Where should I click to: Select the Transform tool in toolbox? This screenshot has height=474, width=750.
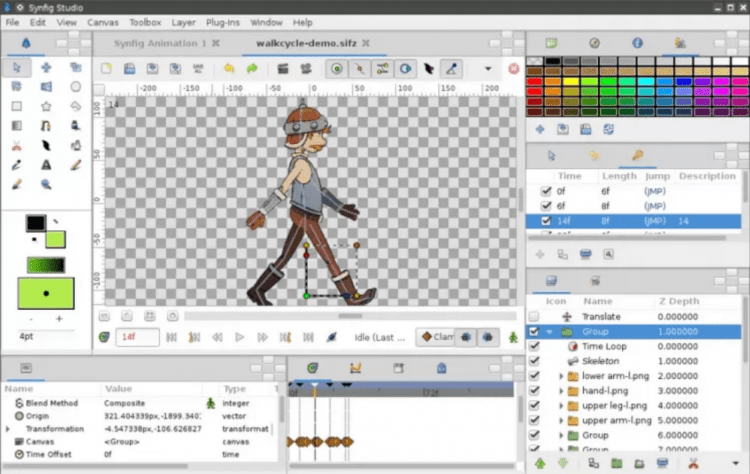[x=17, y=67]
